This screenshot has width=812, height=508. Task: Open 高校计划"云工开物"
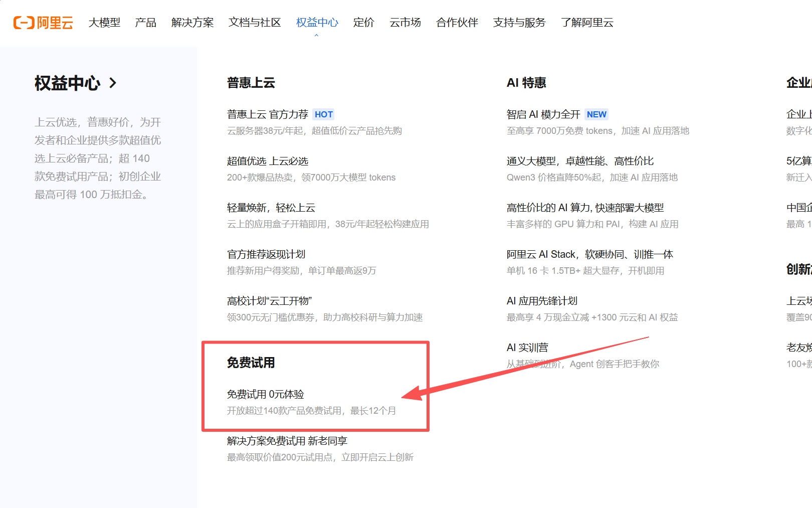pyautogui.click(x=269, y=301)
